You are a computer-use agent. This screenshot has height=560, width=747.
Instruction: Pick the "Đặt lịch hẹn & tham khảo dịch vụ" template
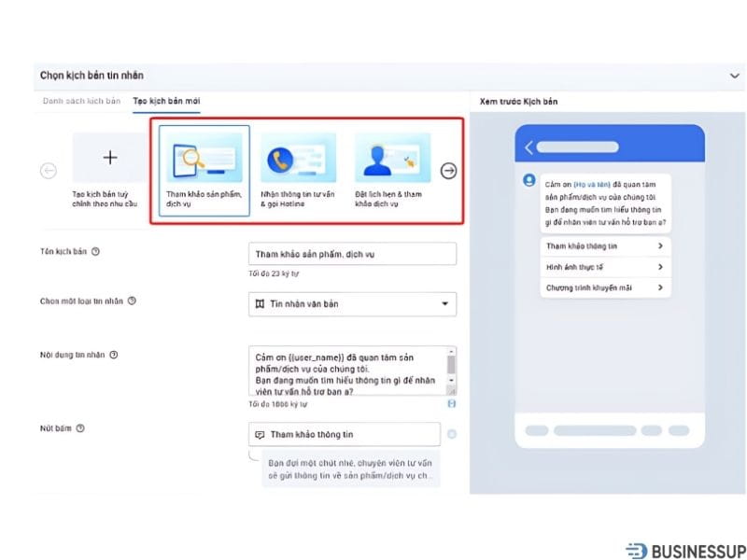point(392,159)
